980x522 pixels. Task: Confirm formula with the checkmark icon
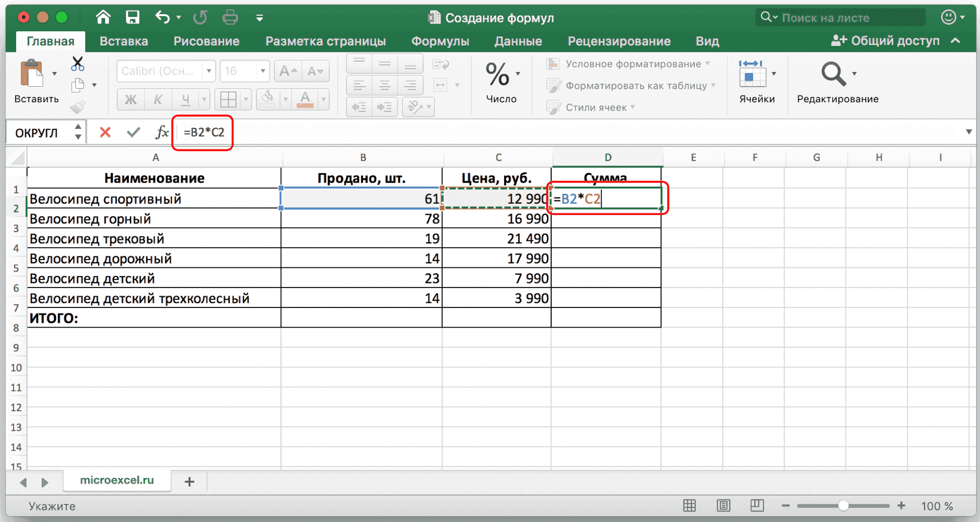tap(133, 132)
